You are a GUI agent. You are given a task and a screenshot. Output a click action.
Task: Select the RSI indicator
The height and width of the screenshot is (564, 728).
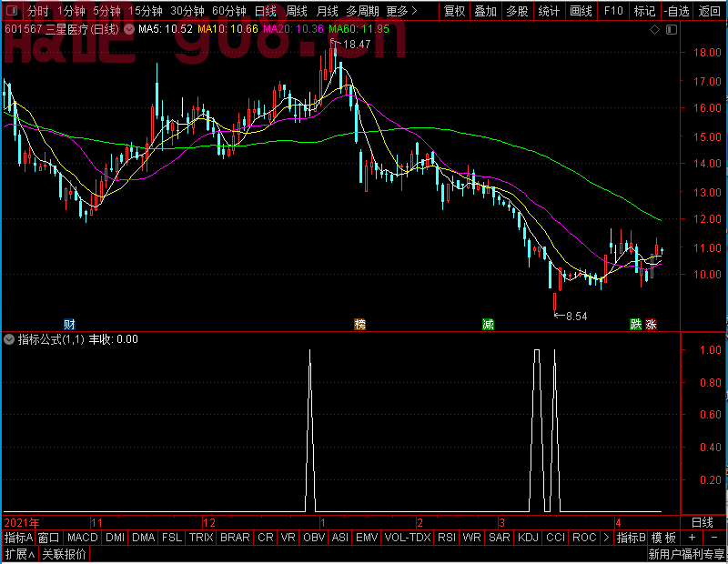pos(447,538)
